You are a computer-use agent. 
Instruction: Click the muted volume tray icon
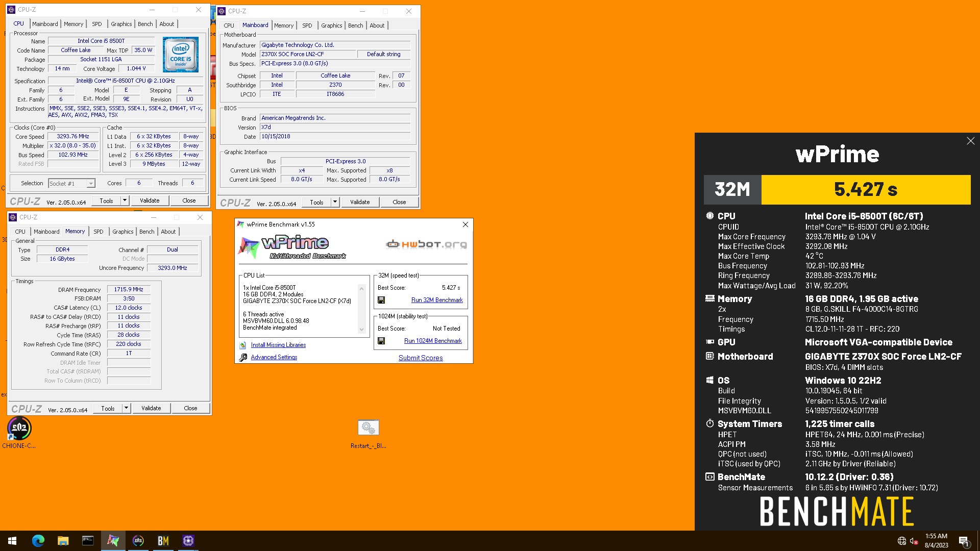[914, 541]
